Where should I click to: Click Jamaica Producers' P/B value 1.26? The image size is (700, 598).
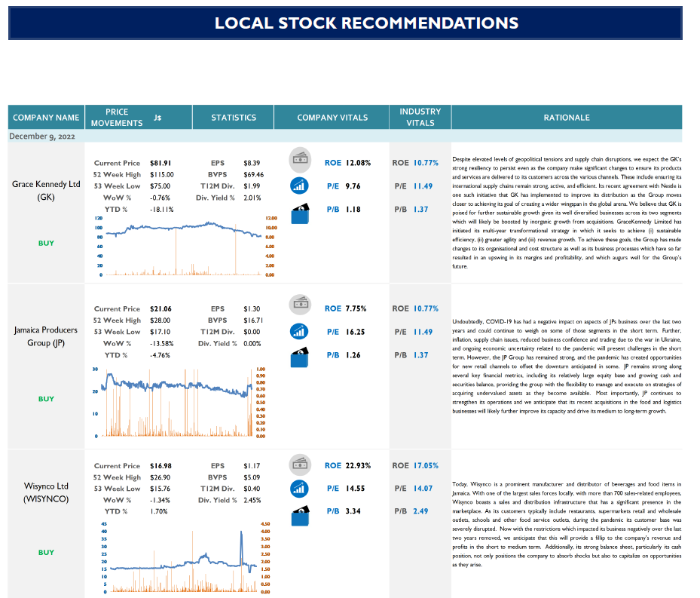[x=353, y=355]
